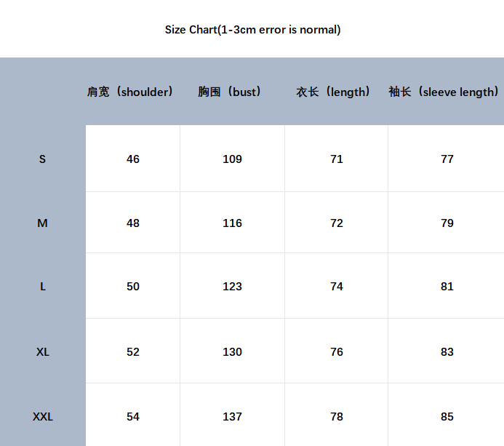Click sleeve length value 81 for size L
504x446 pixels.
(447, 287)
